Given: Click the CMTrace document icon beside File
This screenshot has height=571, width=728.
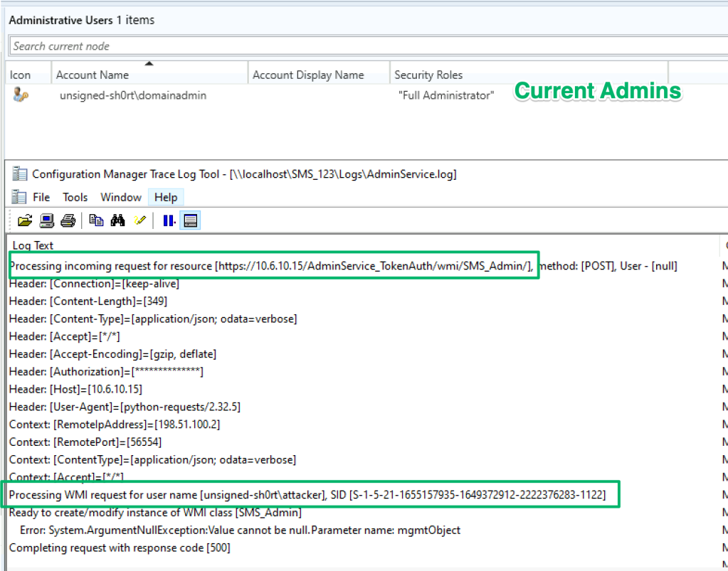Looking at the screenshot, I should (x=19, y=197).
